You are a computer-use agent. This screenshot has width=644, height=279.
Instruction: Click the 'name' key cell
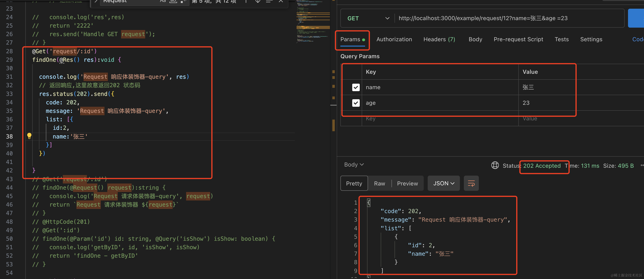pyautogui.click(x=440, y=87)
